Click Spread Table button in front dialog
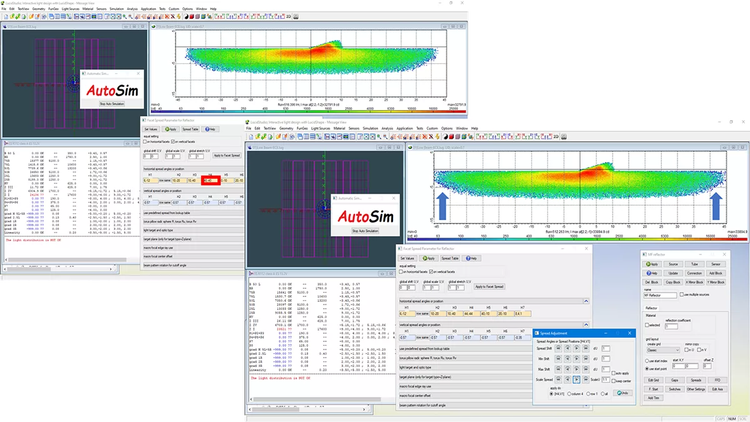Screen dimensions: 750x422 [x=450, y=258]
